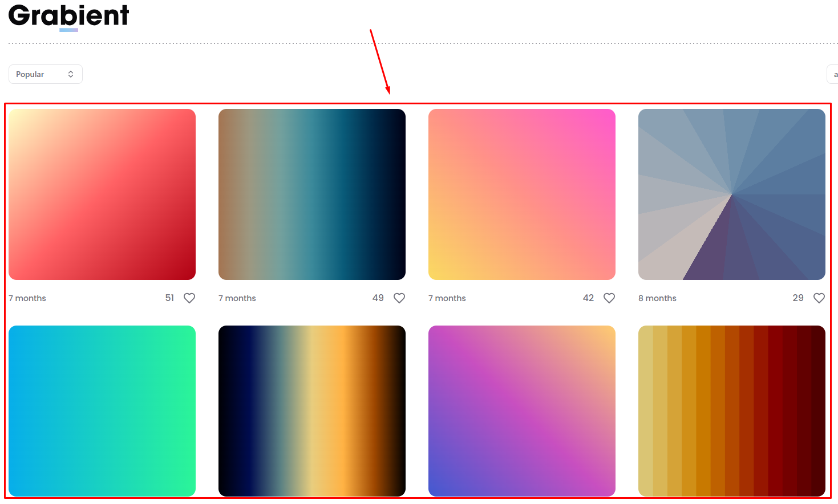Click the up-down chevrons inside the sort box
Viewport: 838px width, 504px height.
(70, 74)
